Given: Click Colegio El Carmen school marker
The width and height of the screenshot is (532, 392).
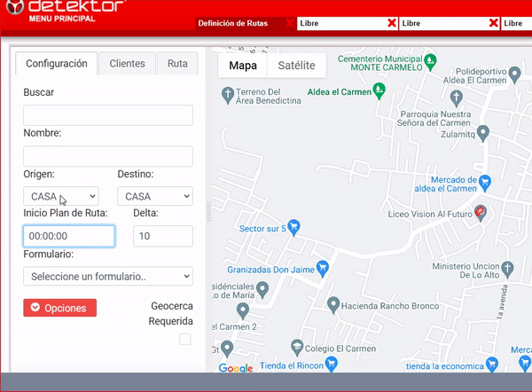Looking at the screenshot, I should pyautogui.click(x=297, y=348).
